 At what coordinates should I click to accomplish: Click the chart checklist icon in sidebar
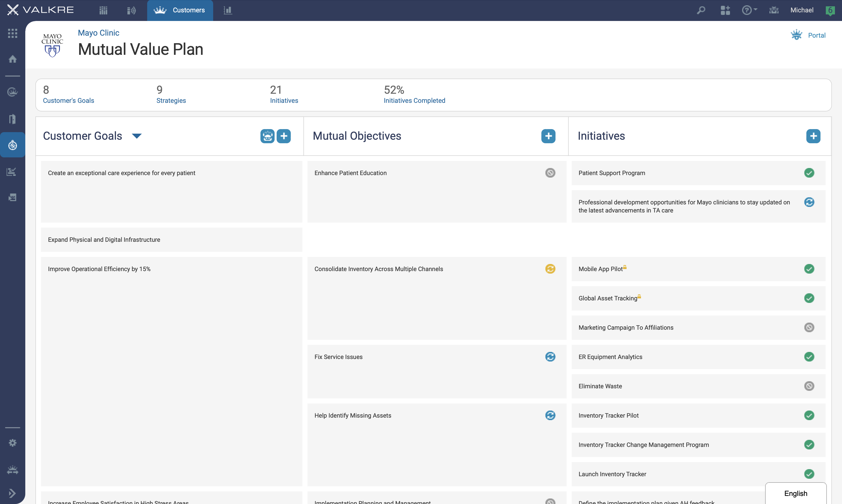[12, 172]
